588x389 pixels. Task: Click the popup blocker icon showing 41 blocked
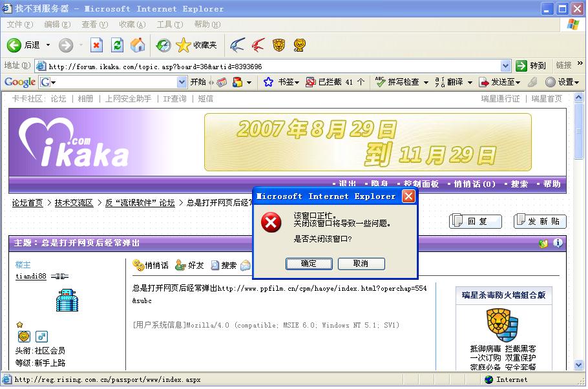tap(311, 82)
